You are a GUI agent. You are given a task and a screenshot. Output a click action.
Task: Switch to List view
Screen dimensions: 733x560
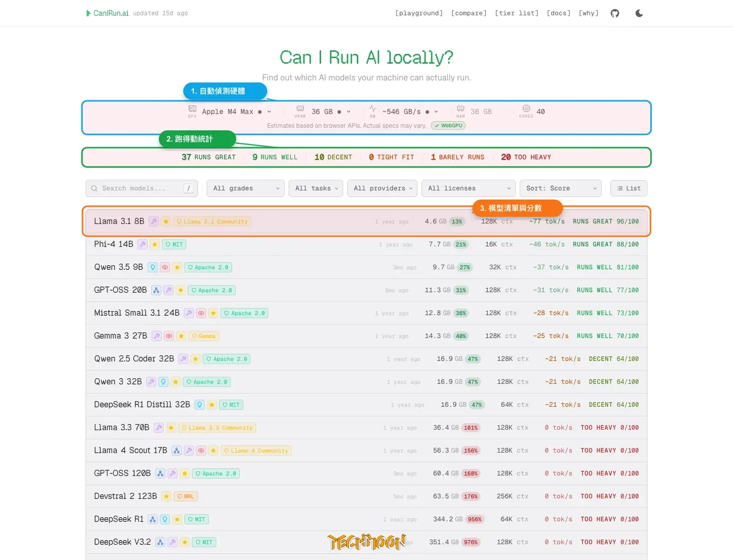click(x=629, y=188)
